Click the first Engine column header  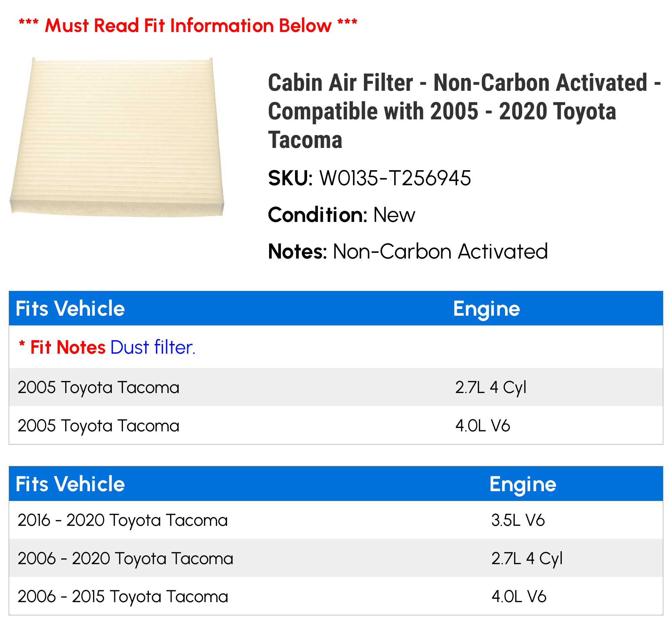pos(487,309)
